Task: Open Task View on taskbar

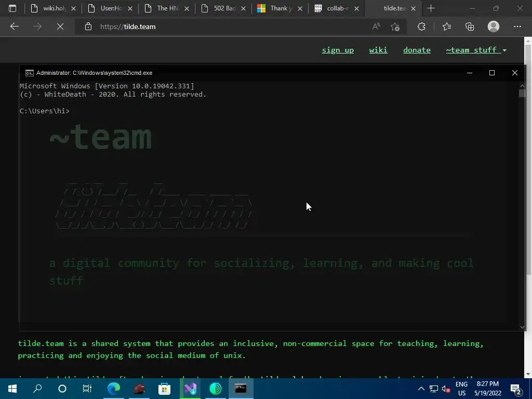Action: 87,389
